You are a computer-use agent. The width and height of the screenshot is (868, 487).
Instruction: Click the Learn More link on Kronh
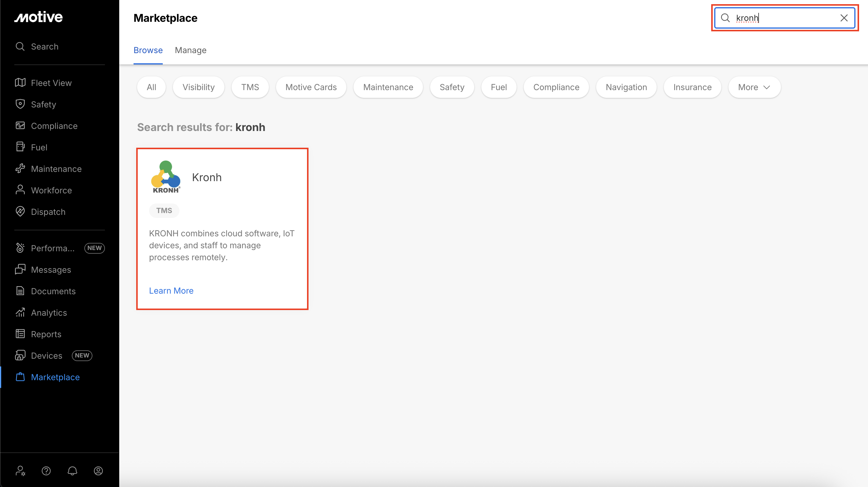(x=171, y=291)
